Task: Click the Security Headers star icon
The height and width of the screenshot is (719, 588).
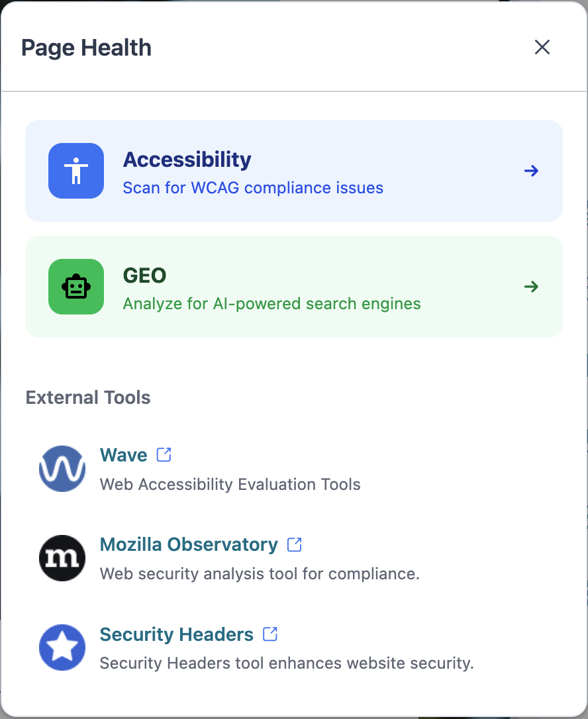Action: (x=62, y=647)
